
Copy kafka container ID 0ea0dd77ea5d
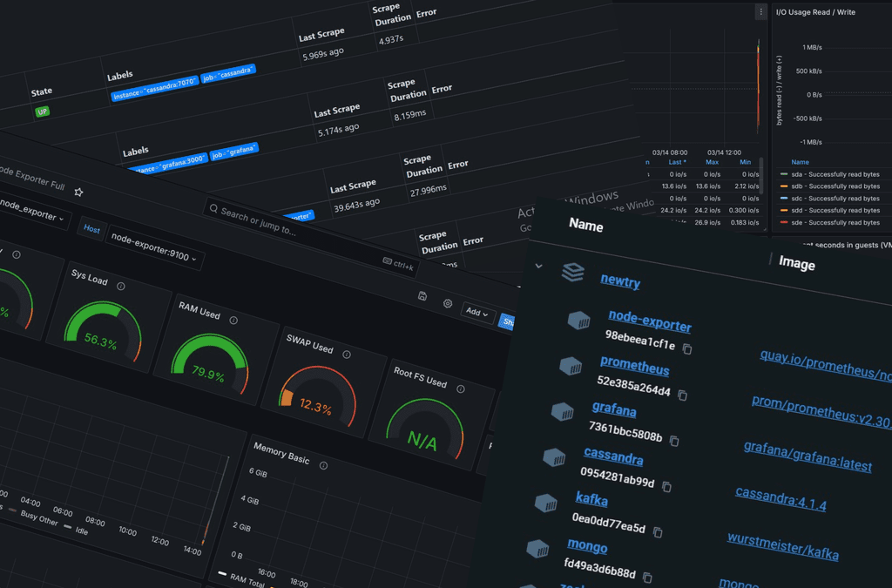(x=658, y=532)
